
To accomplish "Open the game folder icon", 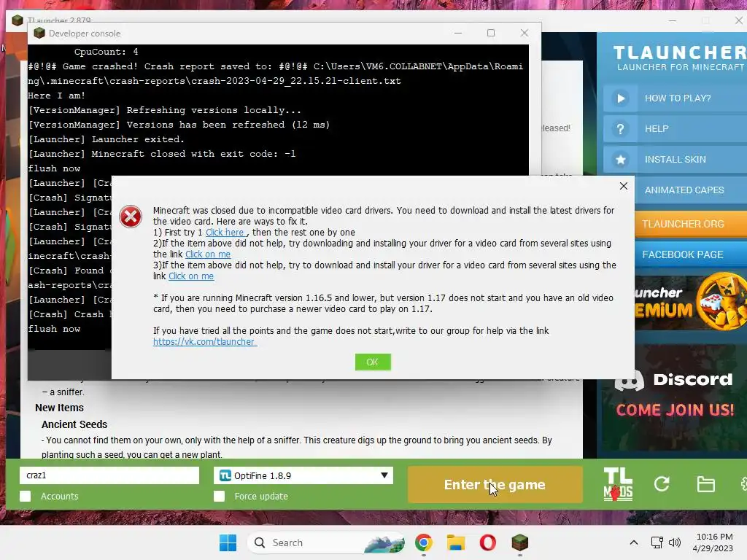I will (x=705, y=484).
